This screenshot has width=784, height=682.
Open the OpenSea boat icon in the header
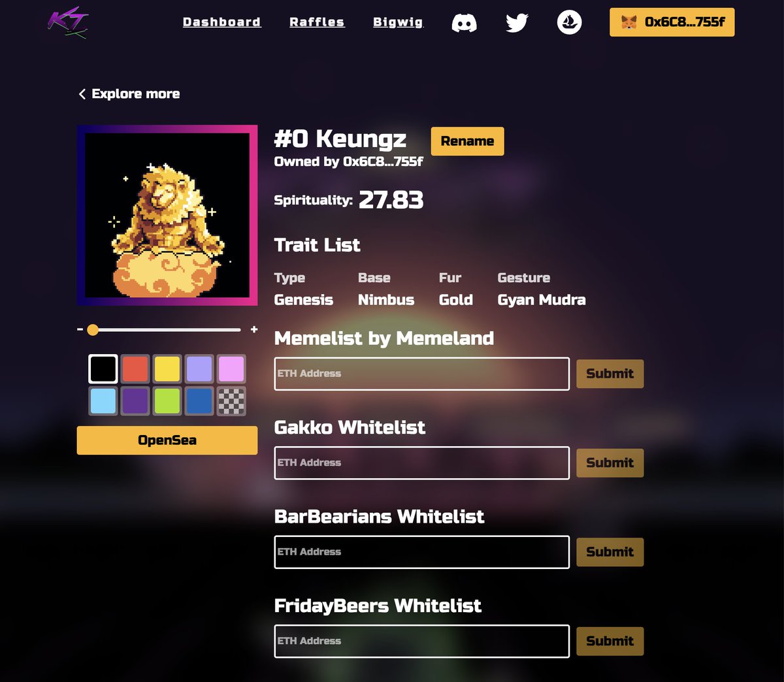(569, 22)
